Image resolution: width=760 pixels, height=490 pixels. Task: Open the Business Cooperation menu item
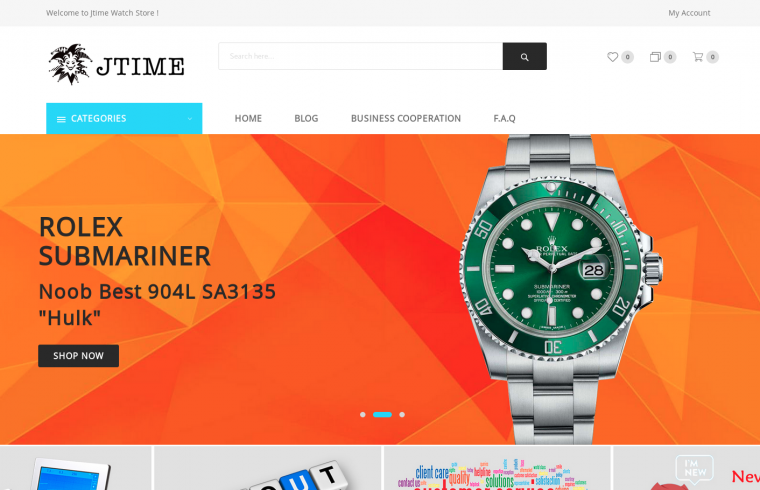tap(406, 118)
